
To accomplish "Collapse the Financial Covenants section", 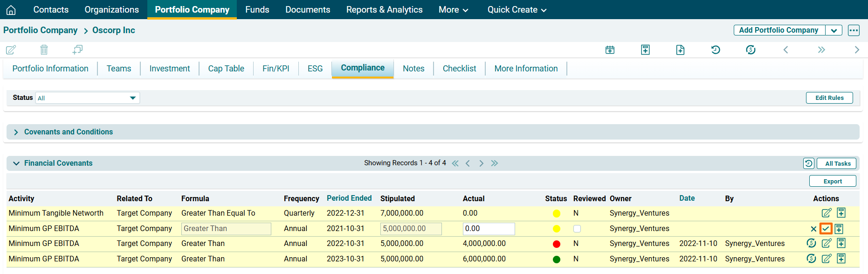I will (x=16, y=163).
